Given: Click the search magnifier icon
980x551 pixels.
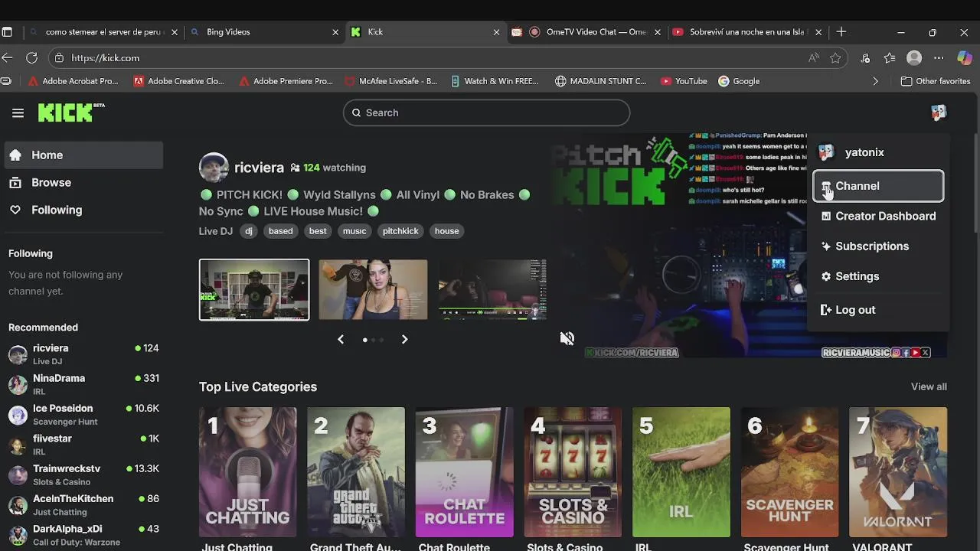Looking at the screenshot, I should (356, 112).
